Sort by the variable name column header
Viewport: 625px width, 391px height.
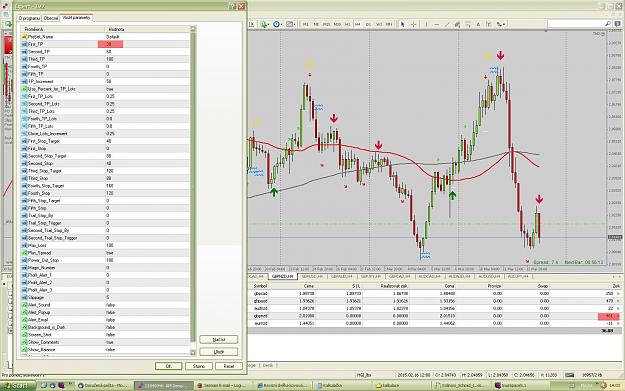63,29
